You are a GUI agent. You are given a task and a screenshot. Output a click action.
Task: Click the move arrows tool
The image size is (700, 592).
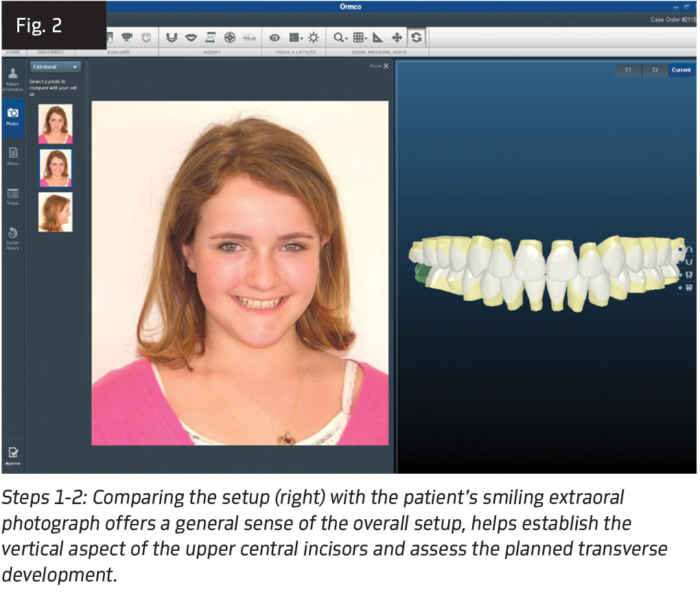coord(397,38)
